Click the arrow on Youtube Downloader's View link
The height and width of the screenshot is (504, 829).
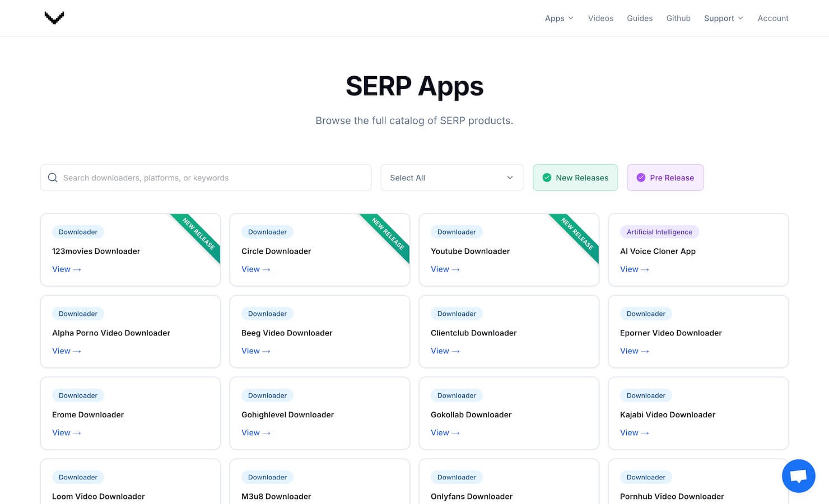(x=456, y=269)
